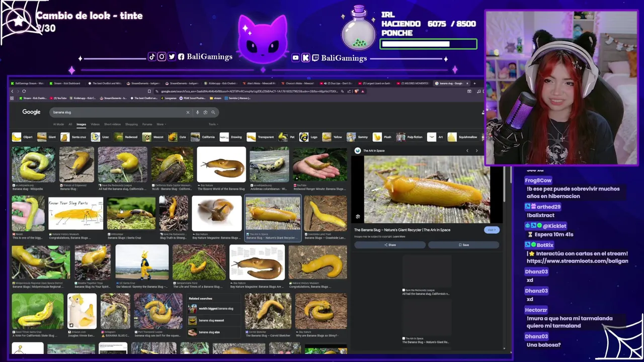Click the browser forward arrow
The image size is (644, 362).
(18, 91)
